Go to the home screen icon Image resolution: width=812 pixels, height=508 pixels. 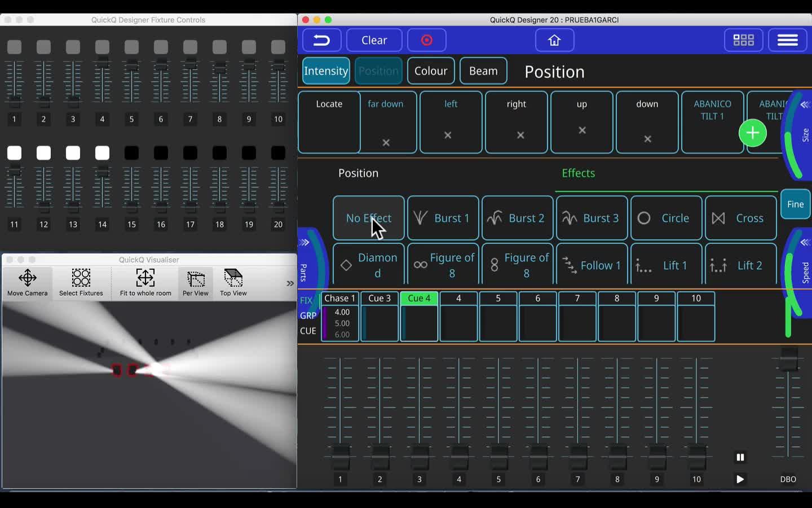[554, 40]
